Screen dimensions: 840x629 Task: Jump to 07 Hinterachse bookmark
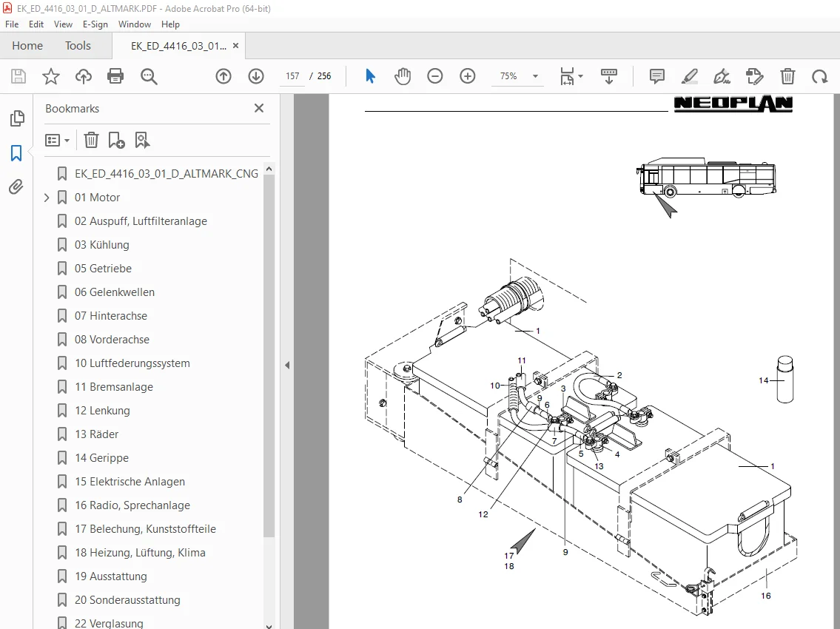(110, 316)
